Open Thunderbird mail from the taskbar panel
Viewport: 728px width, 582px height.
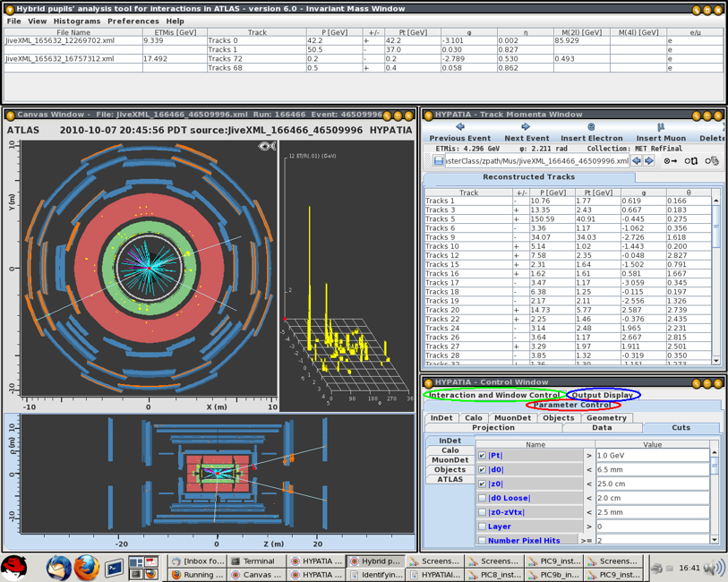coord(59,568)
